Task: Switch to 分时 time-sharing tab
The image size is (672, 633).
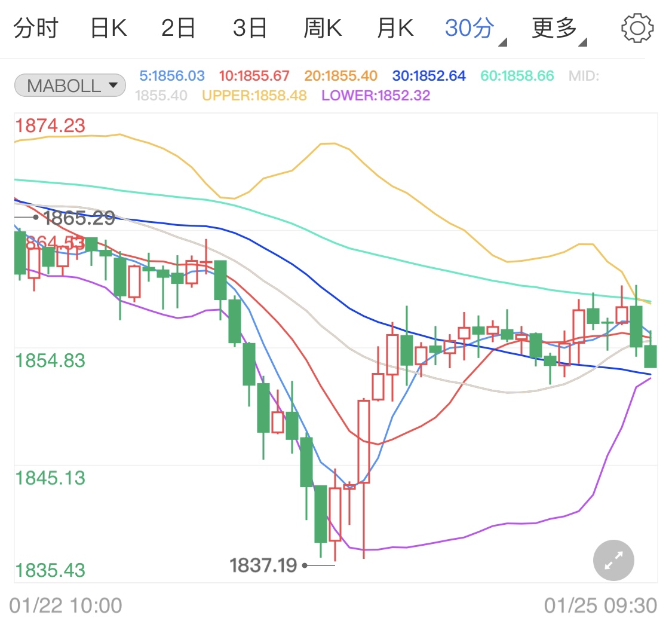Action: click(x=36, y=28)
